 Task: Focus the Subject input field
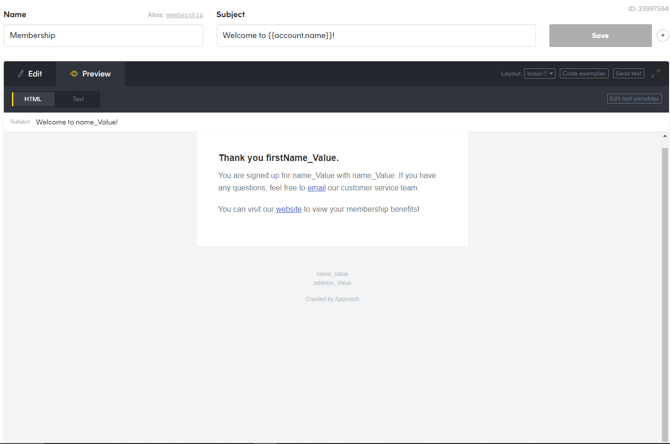[376, 36]
